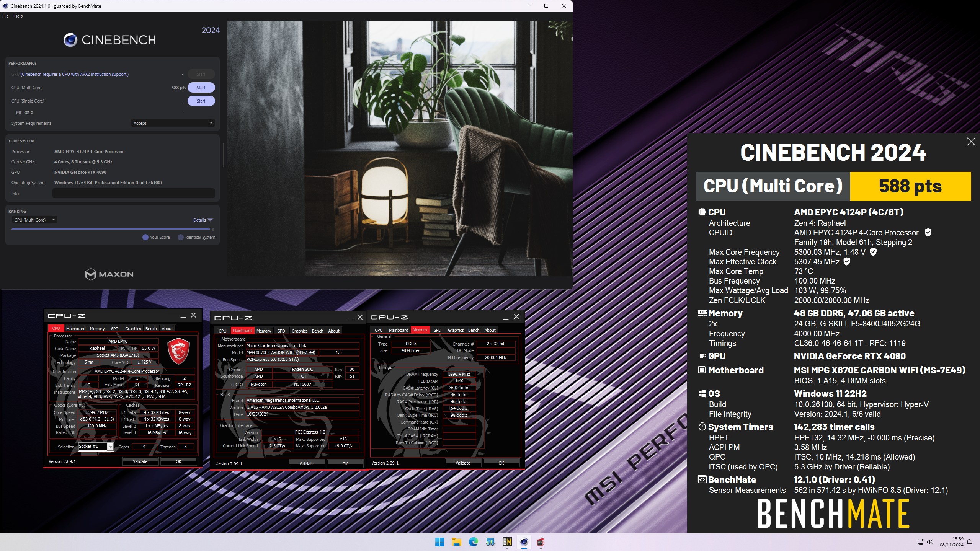Screen dimensions: 980x551
Task: Click the Memory module icon in BenchMate panel
Action: (x=702, y=313)
